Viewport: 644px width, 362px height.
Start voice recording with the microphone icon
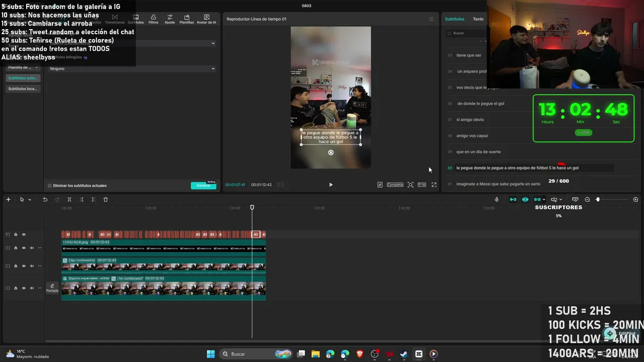[497, 200]
